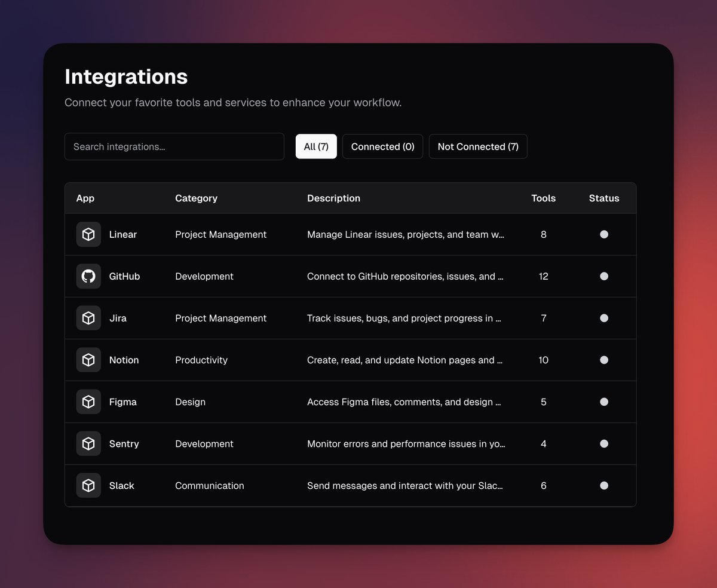Switch to the Connected (0) filter

382,146
